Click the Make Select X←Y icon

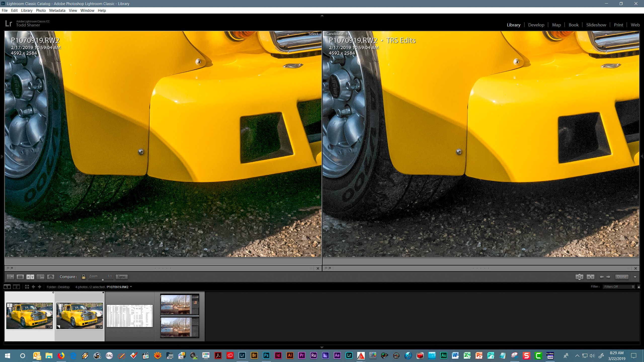590,277
